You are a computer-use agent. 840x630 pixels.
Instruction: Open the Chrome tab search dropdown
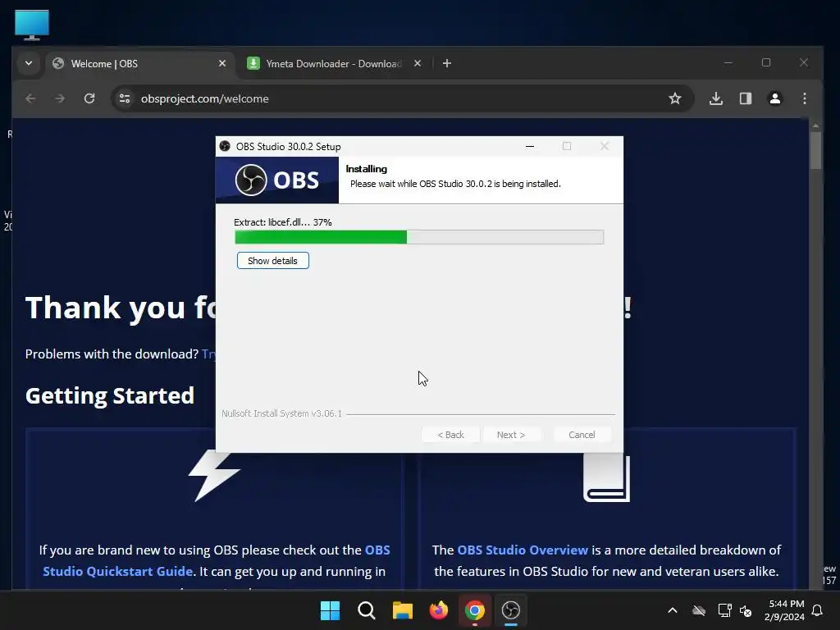pos(29,63)
